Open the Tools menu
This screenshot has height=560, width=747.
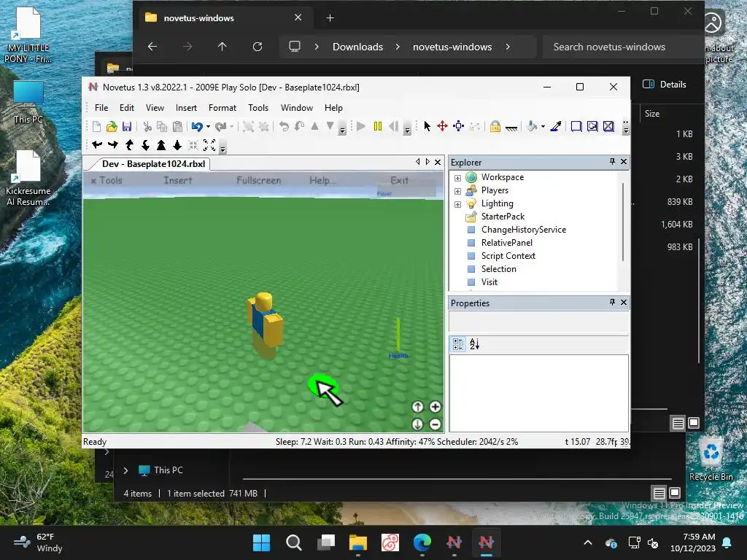tap(258, 108)
